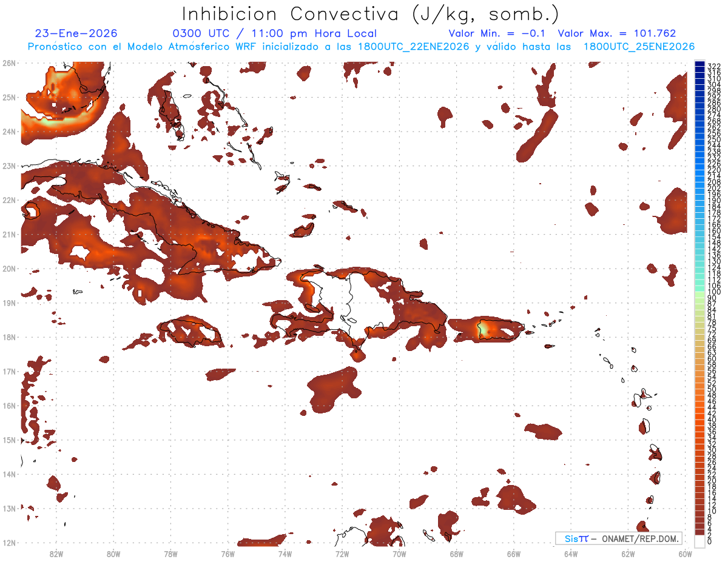Screen dimensions: 728x562
Task: Click the dark blue 322 legend swatch
Action: click(699, 65)
